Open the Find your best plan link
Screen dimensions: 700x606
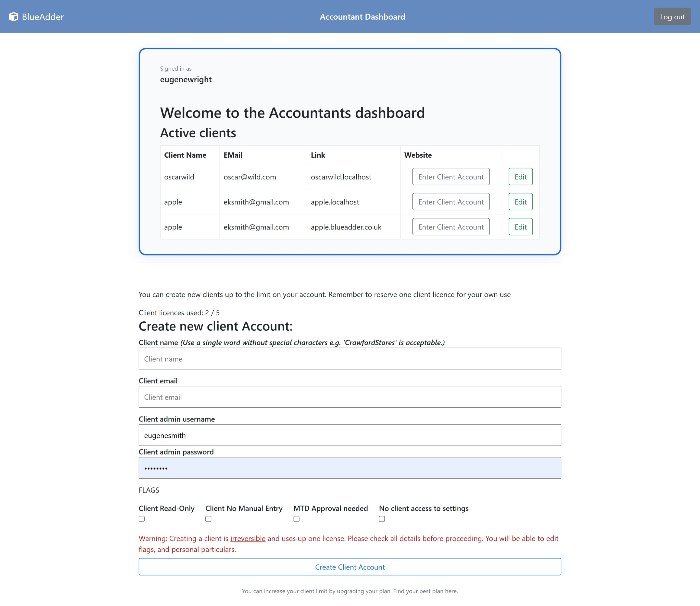click(425, 591)
